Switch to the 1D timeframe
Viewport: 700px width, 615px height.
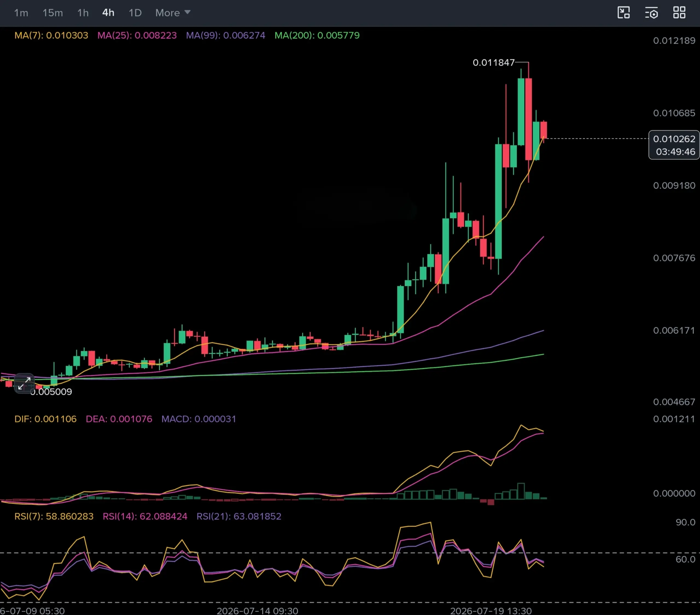pyautogui.click(x=135, y=13)
